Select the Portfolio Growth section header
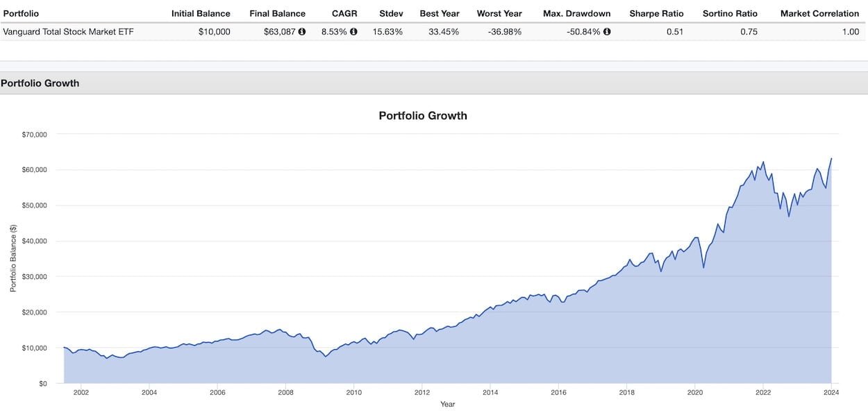This screenshot has width=868, height=413. 40,83
